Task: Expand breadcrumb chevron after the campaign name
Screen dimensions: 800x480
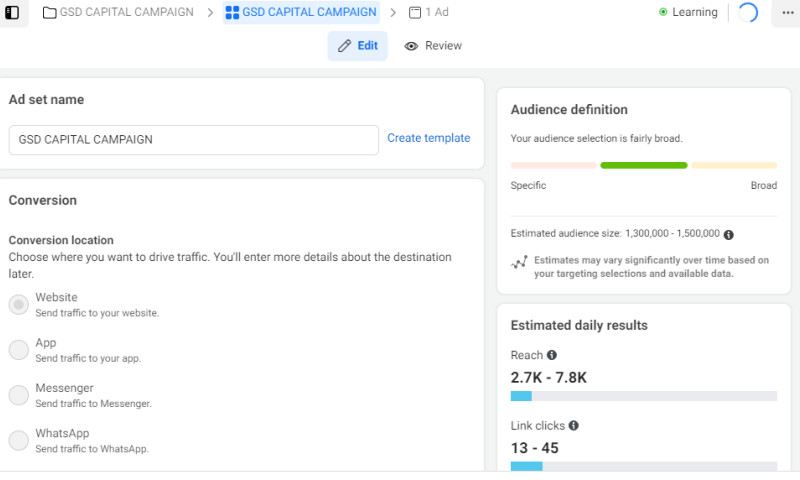Action: 210,13
